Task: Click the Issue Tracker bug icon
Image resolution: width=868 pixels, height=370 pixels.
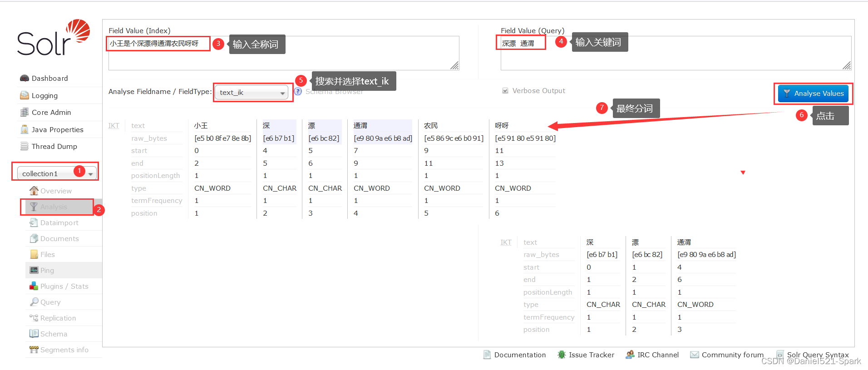Action: click(x=562, y=355)
